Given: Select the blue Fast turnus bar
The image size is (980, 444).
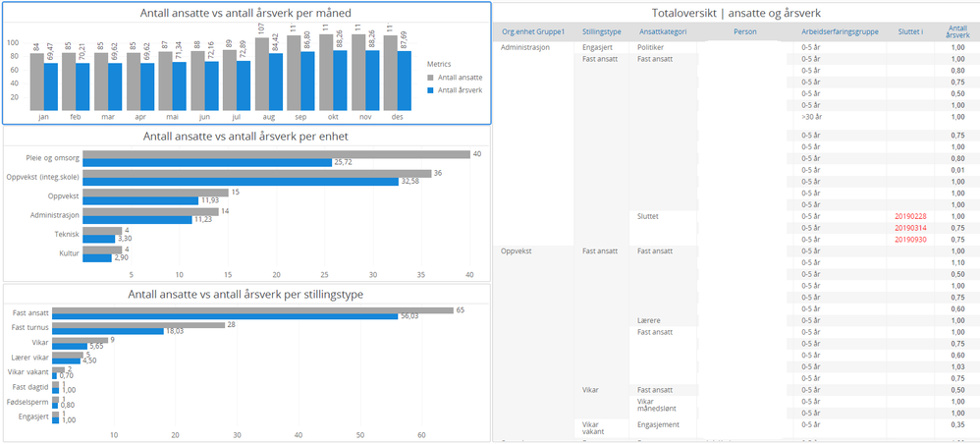Looking at the screenshot, I should [107, 331].
